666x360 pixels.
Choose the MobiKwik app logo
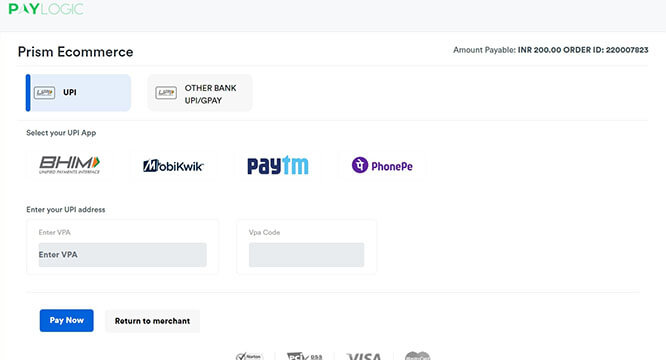(x=173, y=166)
